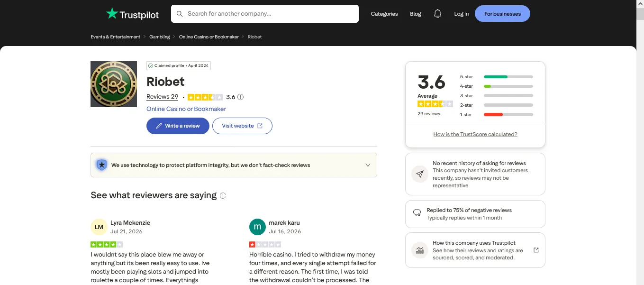Select the 3-star rating row
This screenshot has width=644, height=285.
tap(496, 96)
